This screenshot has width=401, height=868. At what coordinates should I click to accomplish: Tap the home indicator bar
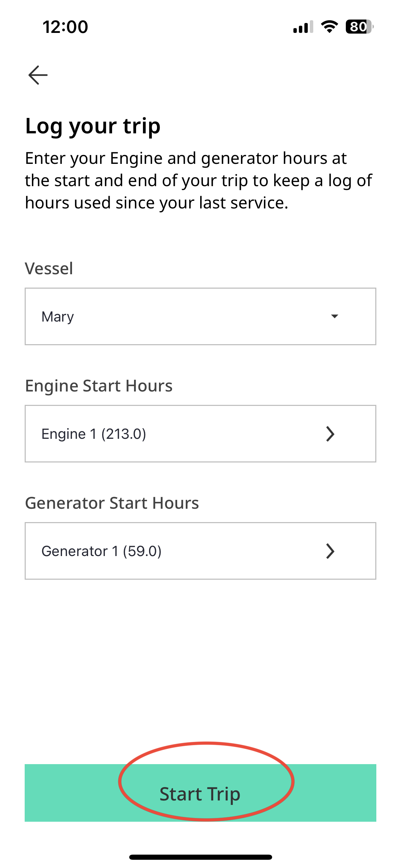coord(200,857)
